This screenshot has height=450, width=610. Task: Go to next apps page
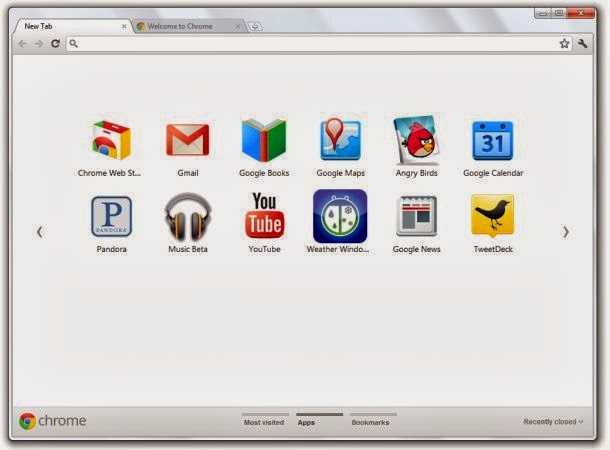coord(566,232)
